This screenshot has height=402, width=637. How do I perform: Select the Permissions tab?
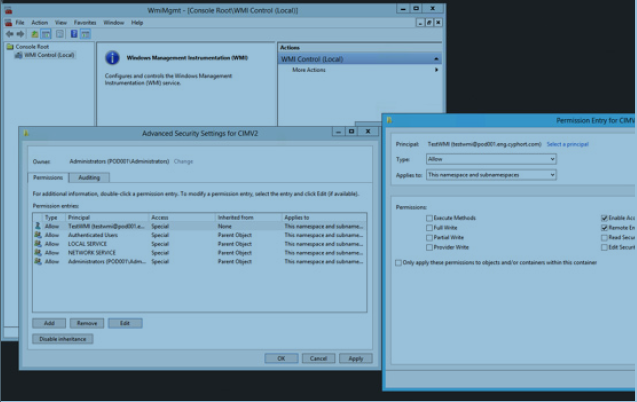(x=48, y=178)
